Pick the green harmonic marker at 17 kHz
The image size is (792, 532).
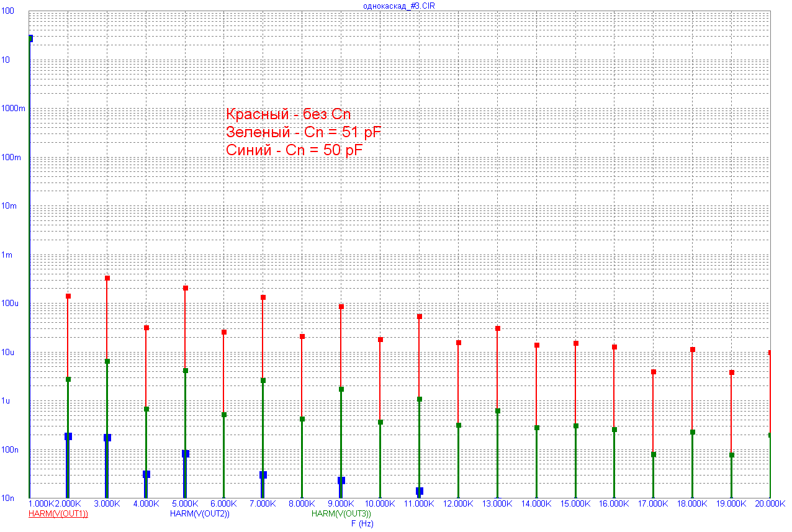(654, 454)
